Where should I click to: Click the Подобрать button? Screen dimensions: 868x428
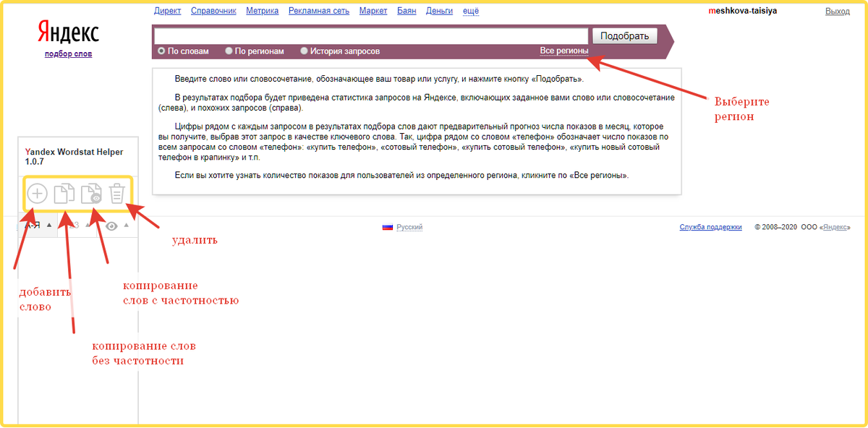[625, 36]
